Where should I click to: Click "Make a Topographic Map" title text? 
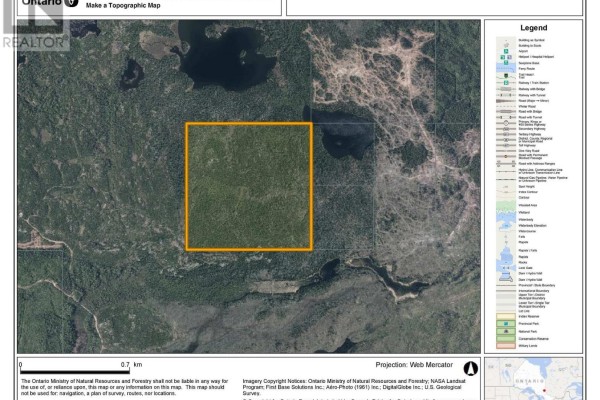pos(123,6)
